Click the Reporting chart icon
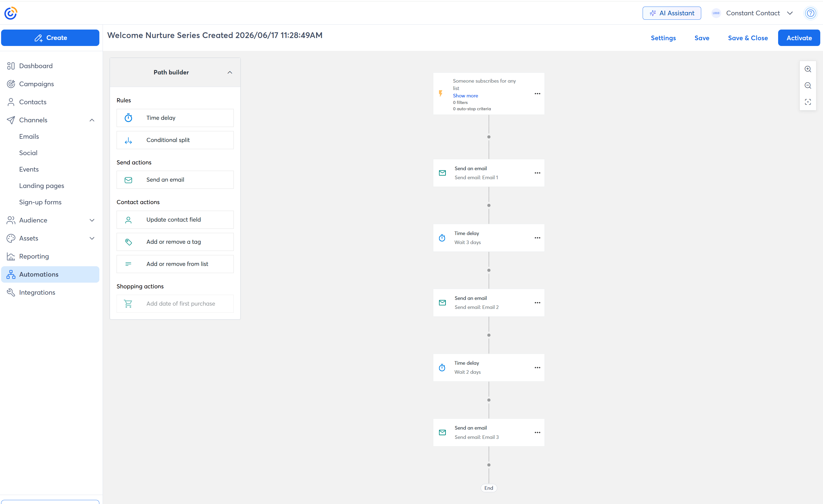This screenshot has width=823, height=504. coord(11,256)
